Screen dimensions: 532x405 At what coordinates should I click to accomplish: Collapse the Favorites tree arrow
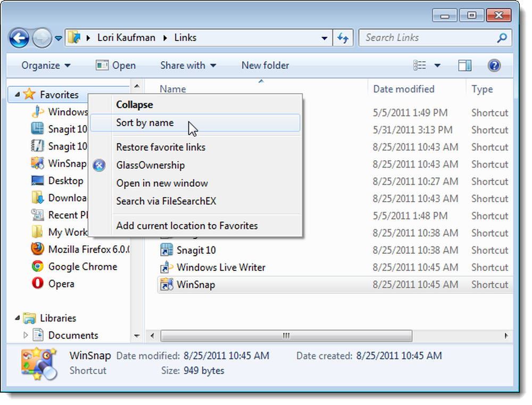tap(17, 95)
